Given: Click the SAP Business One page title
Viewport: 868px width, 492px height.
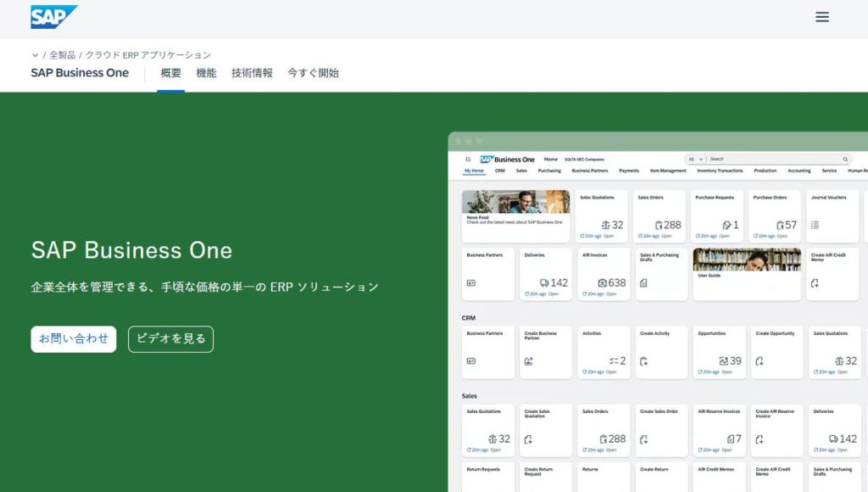Looking at the screenshot, I should pyautogui.click(x=80, y=73).
